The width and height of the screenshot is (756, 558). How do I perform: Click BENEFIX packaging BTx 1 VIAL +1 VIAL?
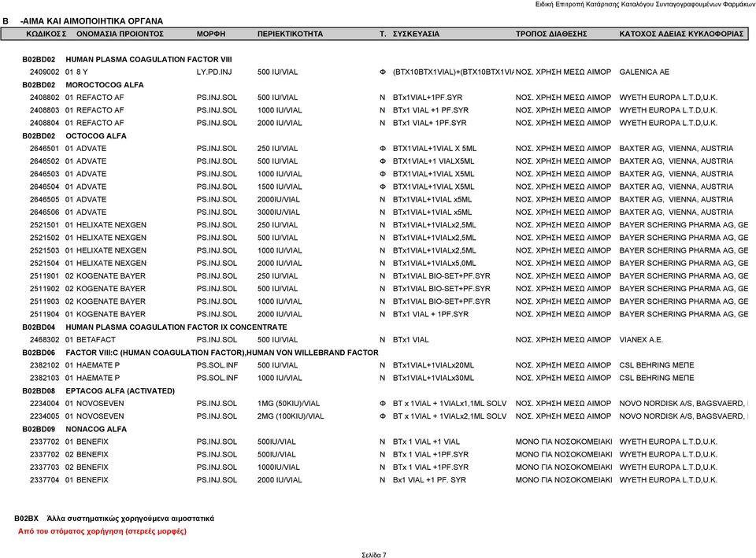pos(426,442)
